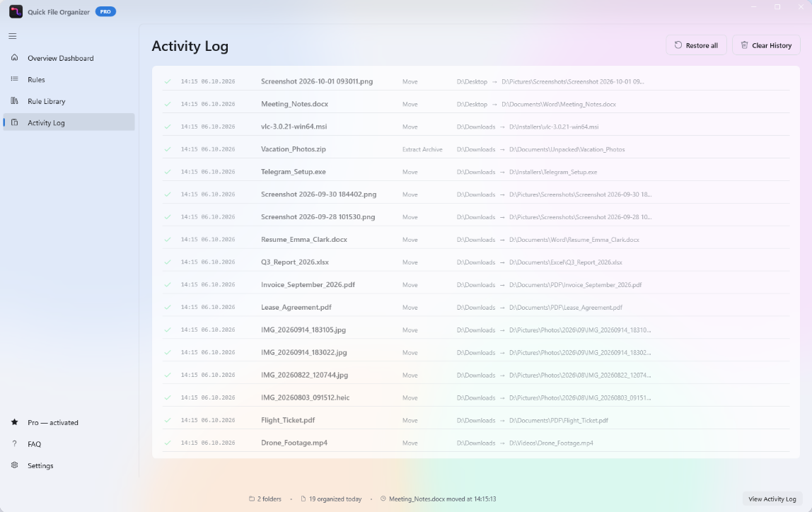Click the Restore all button
812x512 pixels.
696,45
